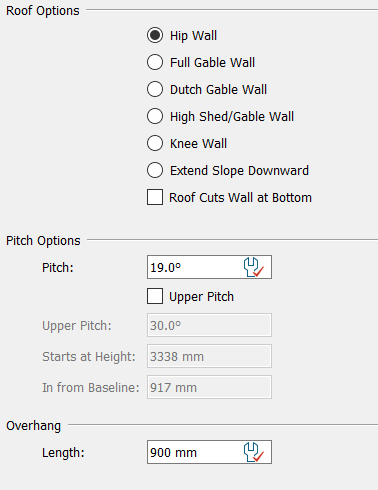The height and width of the screenshot is (490, 378).
Task: Choose the Full Gable Wall option
Action: tap(155, 62)
